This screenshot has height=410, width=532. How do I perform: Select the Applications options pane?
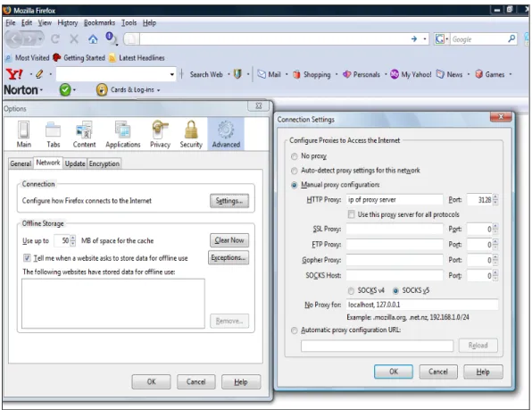(x=123, y=134)
